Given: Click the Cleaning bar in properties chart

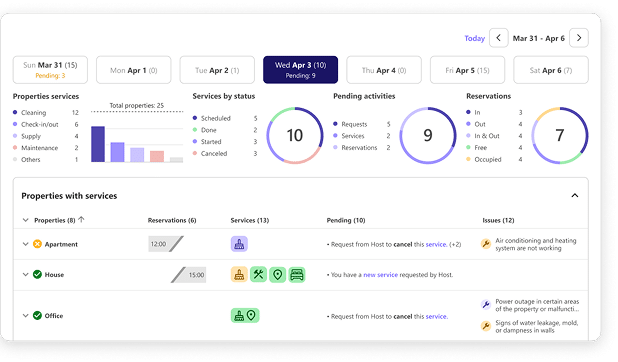Looking at the screenshot, I should 98,144.
